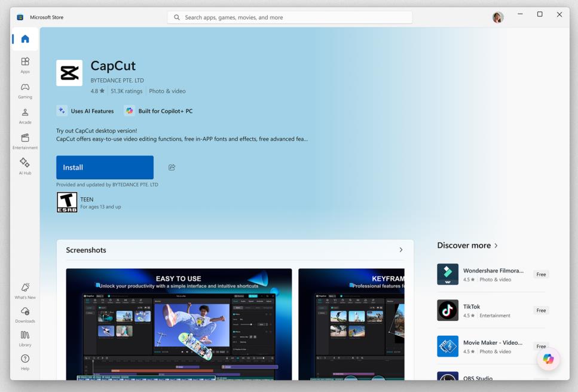Screen dimensions: 578x392
Task: Click the BYTEDANCE PTE. LTD publisher name
Action: [117, 80]
